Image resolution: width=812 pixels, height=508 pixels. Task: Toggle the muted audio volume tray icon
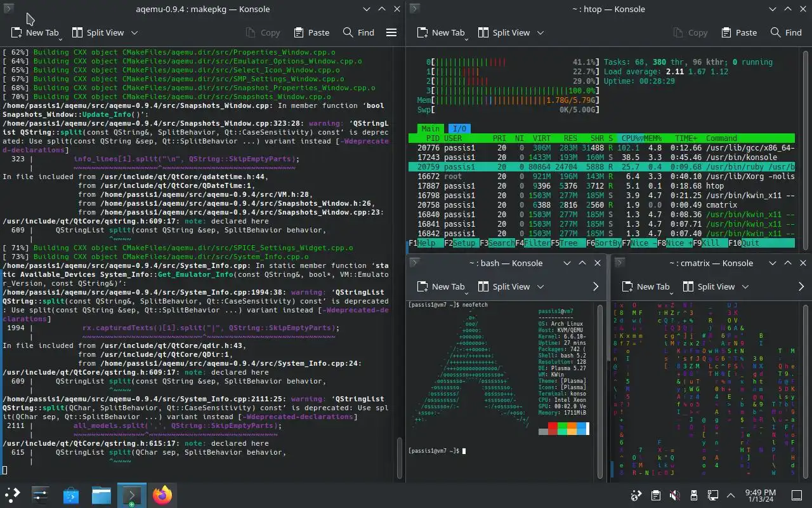[675, 495]
